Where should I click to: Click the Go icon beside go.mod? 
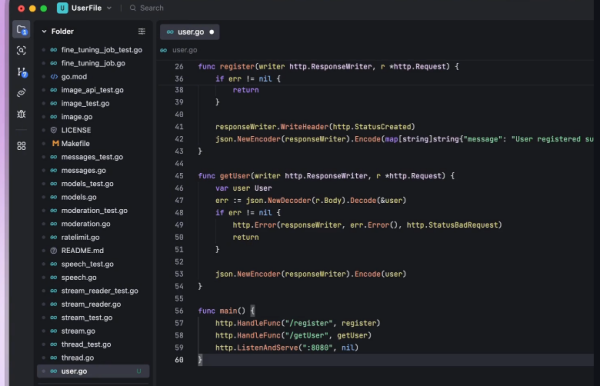54,77
